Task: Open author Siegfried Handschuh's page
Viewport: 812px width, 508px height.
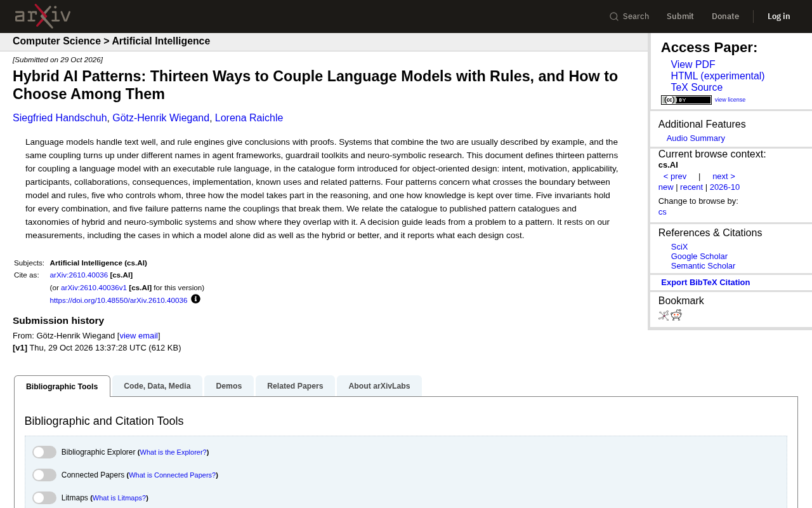Action: tap(60, 118)
